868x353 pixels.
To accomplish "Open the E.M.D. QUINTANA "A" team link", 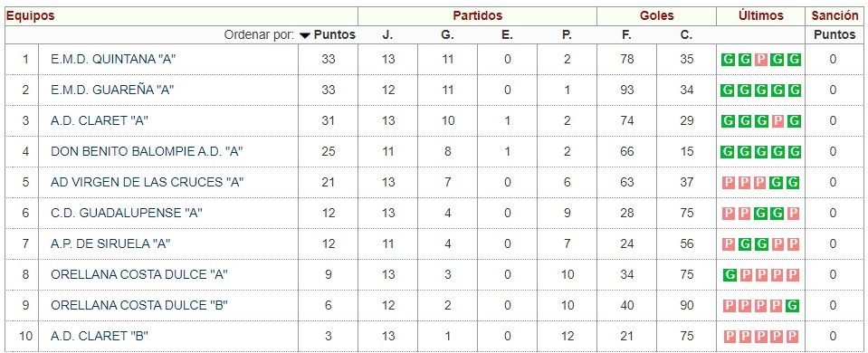I will (x=113, y=59).
